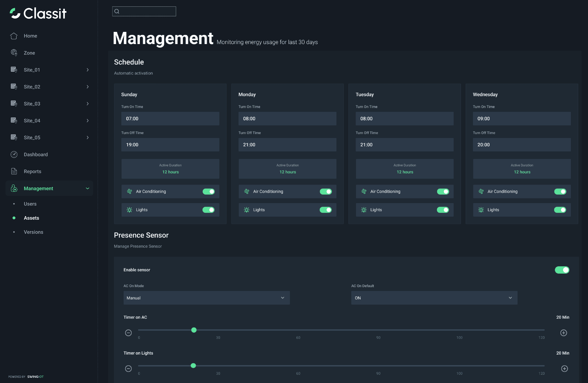
Task: Click the Management gear icon in sidebar
Action: (14, 188)
